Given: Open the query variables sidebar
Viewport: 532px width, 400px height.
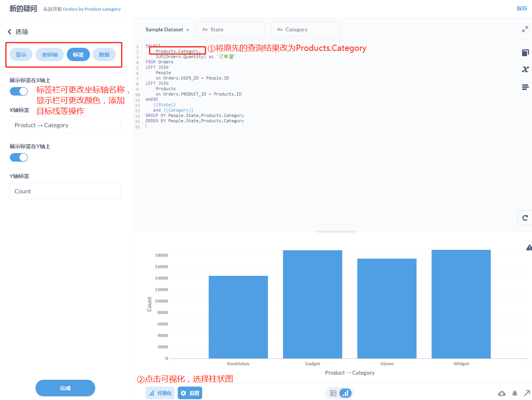Looking at the screenshot, I should [x=526, y=69].
